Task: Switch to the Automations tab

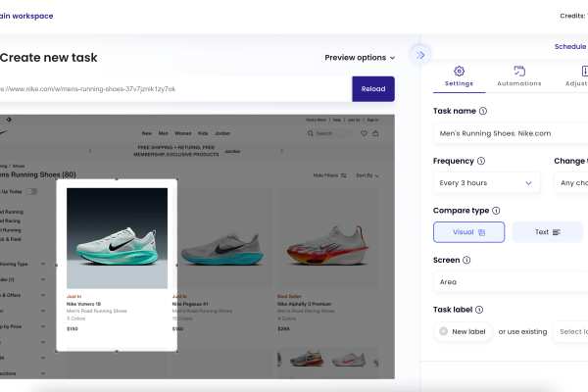Action: pos(519,76)
